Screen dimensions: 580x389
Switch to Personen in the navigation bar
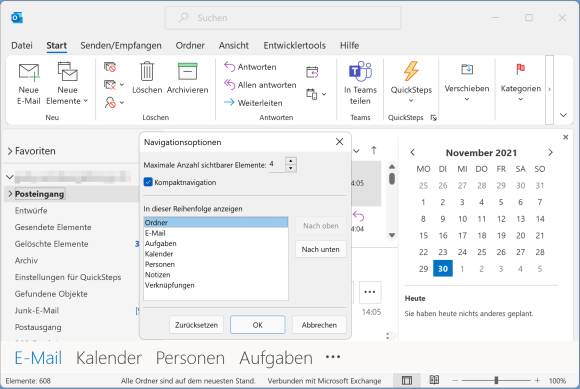pos(190,358)
